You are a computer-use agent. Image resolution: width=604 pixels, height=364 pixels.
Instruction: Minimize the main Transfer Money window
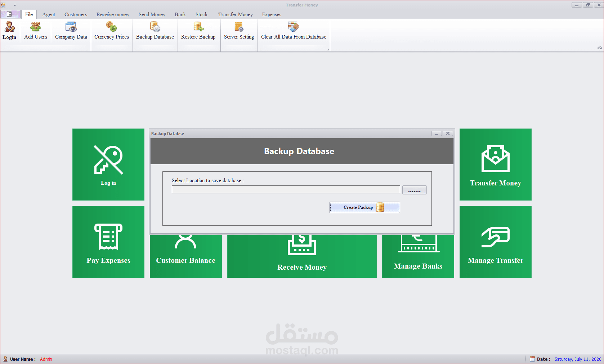(x=577, y=5)
